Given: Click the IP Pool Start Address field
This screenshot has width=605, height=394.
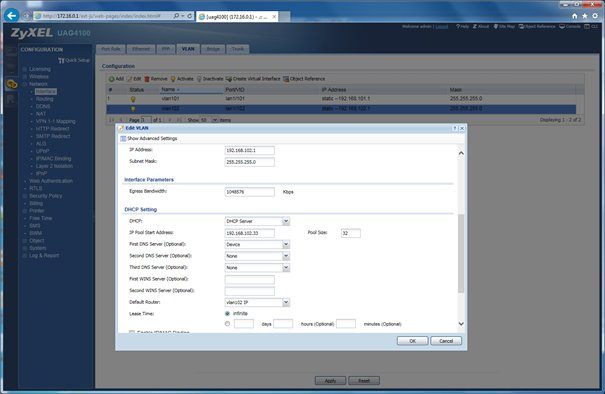Looking at the screenshot, I should (x=250, y=233).
